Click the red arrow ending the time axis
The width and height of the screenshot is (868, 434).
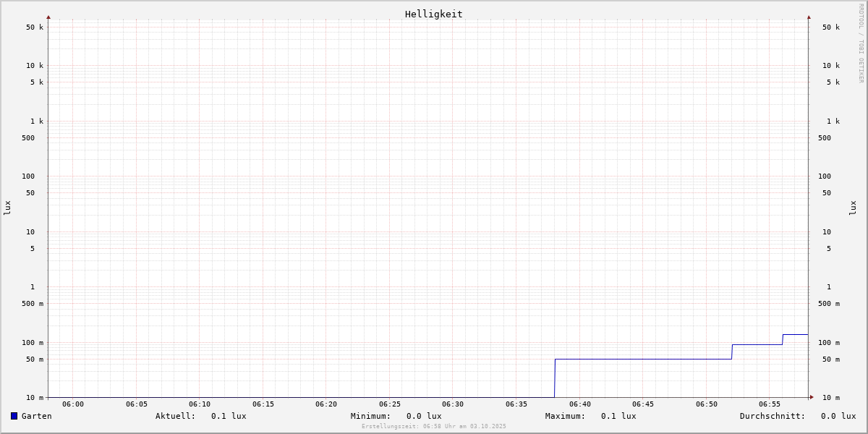812,397
